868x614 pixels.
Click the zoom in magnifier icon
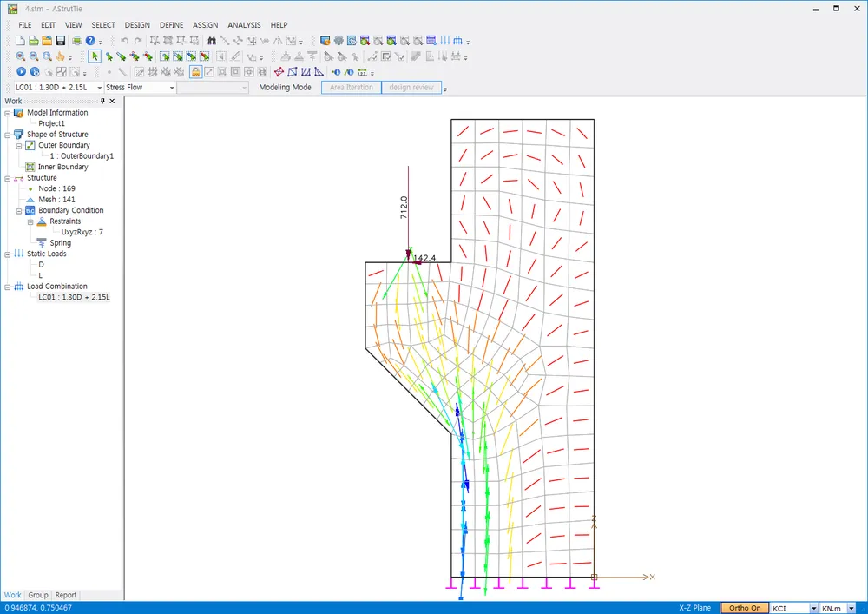click(21, 56)
